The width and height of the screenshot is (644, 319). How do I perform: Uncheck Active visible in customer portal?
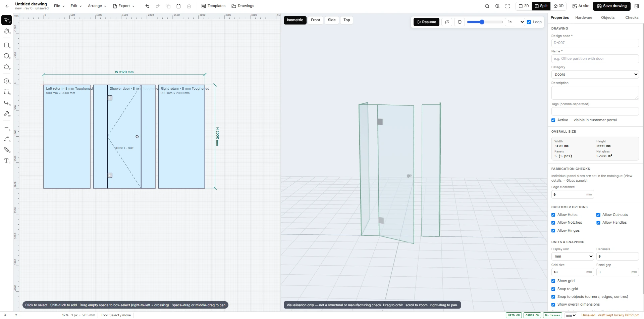click(x=553, y=120)
